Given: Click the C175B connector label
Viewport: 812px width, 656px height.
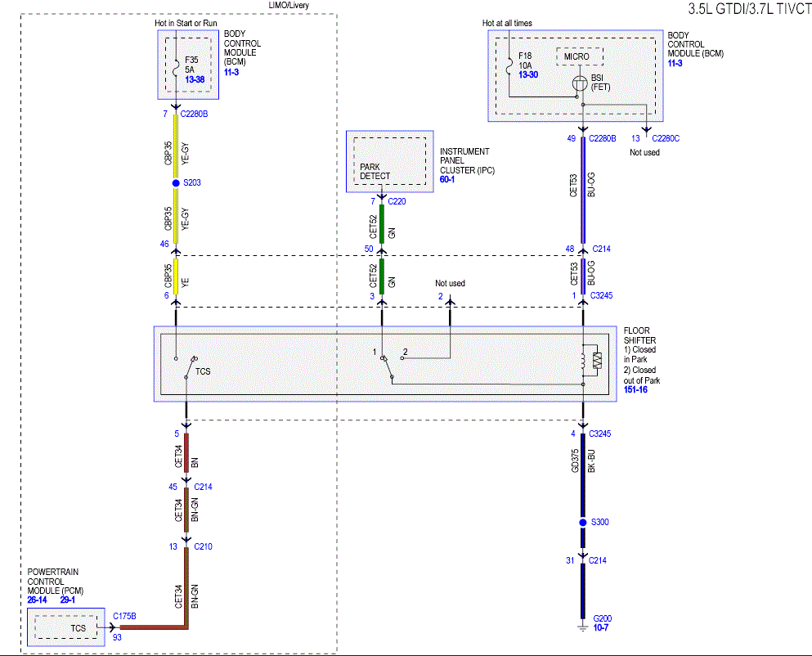Looking at the screenshot, I should pos(124,616).
